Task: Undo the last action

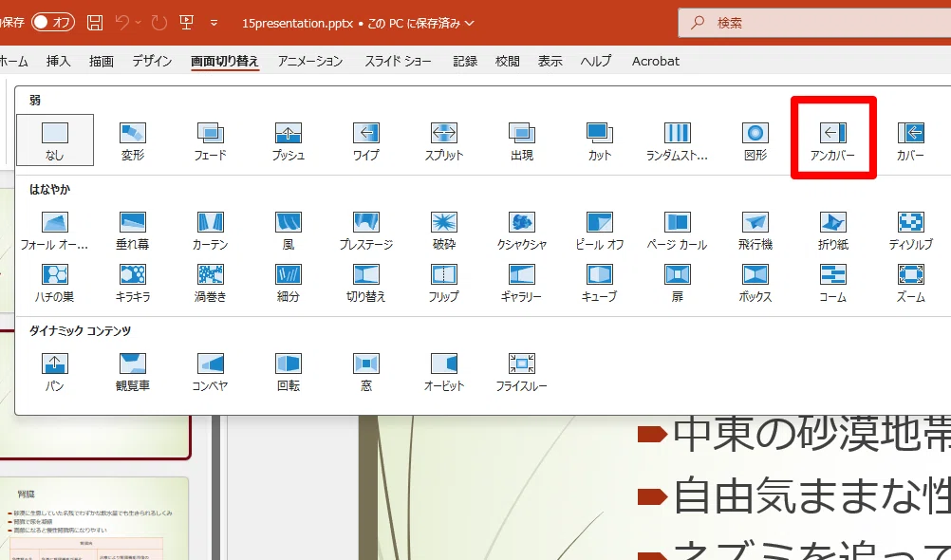Action: [x=122, y=23]
